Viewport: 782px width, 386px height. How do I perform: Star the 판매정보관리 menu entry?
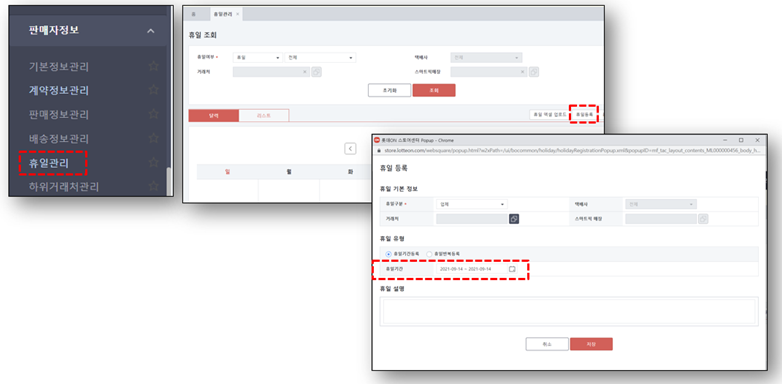[154, 114]
